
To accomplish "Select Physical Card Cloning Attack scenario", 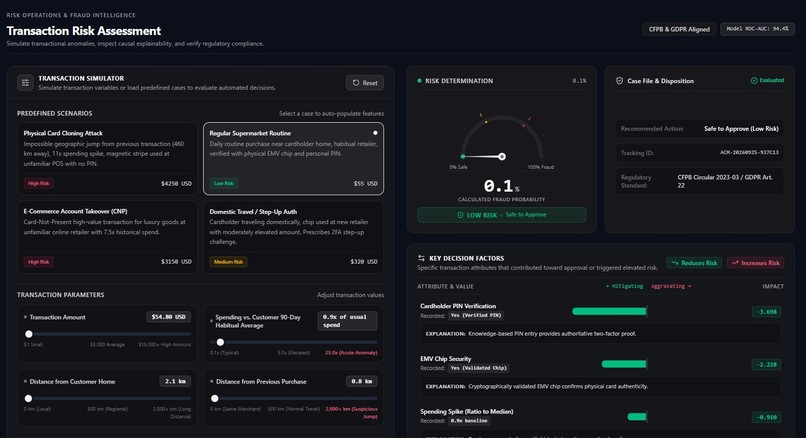I will [107, 158].
